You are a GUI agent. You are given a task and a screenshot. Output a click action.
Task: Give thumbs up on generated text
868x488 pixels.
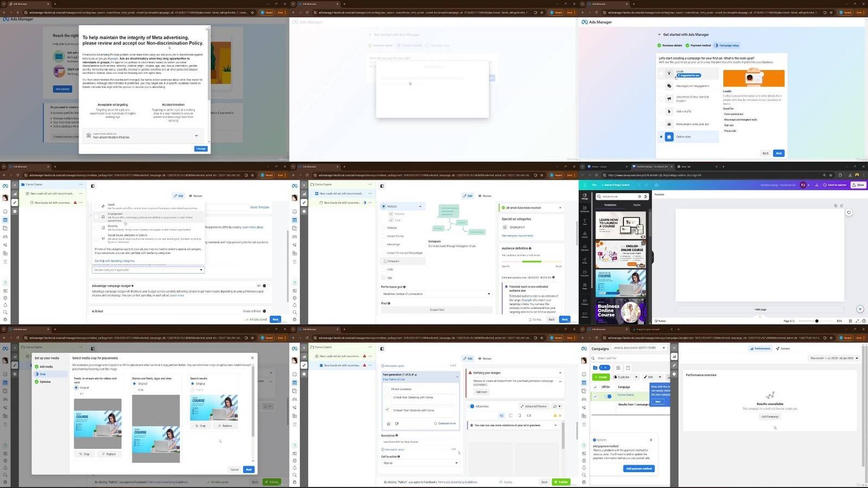tap(389, 423)
